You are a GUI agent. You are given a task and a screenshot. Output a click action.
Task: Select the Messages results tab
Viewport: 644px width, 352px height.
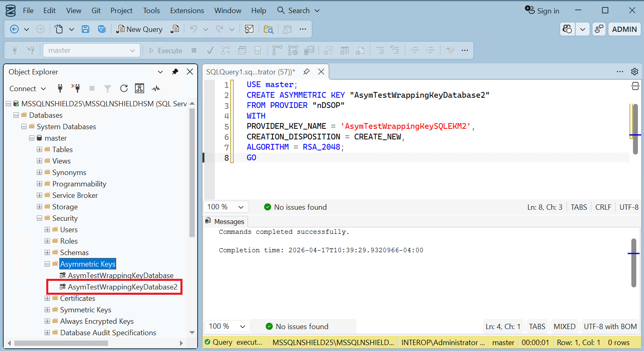coord(225,221)
